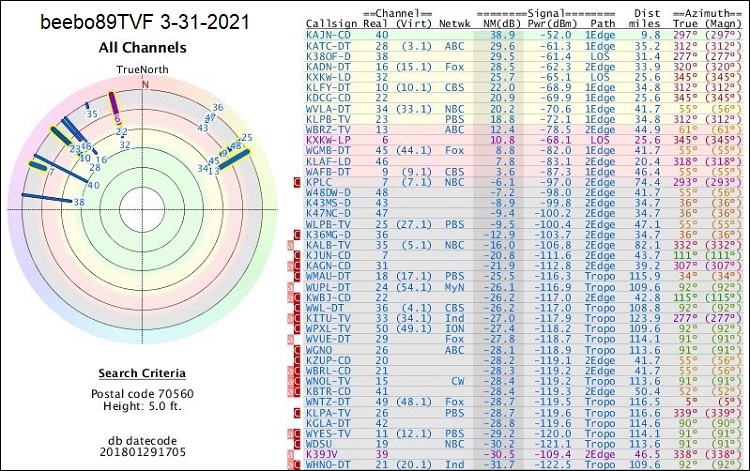This screenshot has width=750, height=471.
Task: Open the KATC-DT callsign link
Action: pos(327,46)
